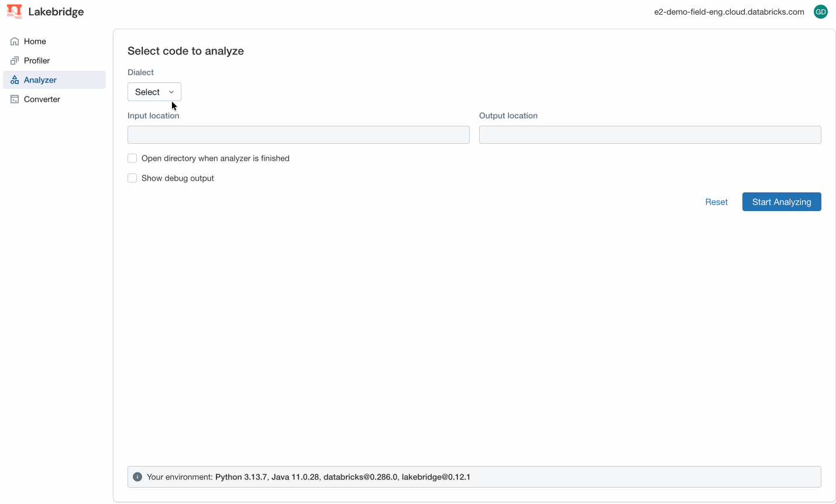This screenshot has height=504, width=836.
Task: Enable 'Open directory when analyzer is finished'
Action: pyautogui.click(x=132, y=158)
